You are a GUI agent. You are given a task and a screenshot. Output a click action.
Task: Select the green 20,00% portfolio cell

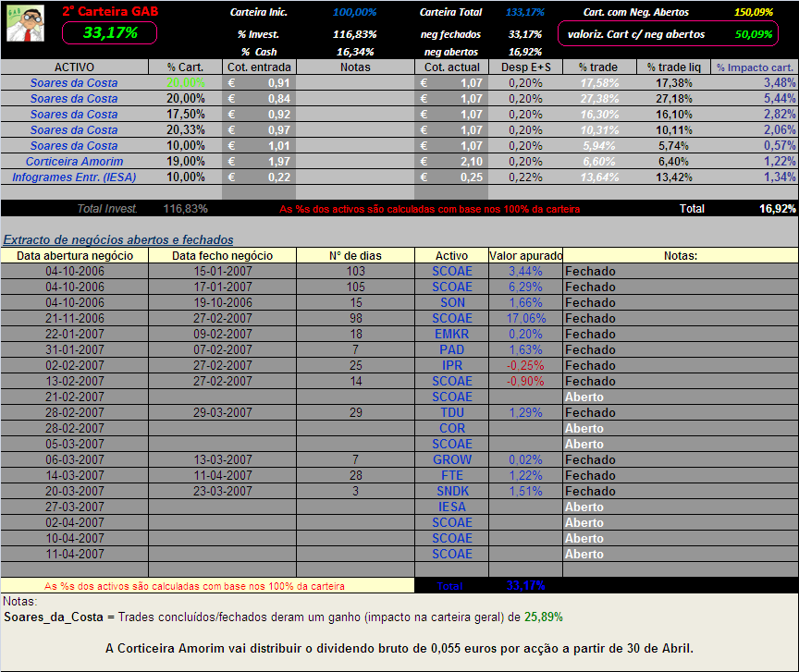(x=186, y=82)
